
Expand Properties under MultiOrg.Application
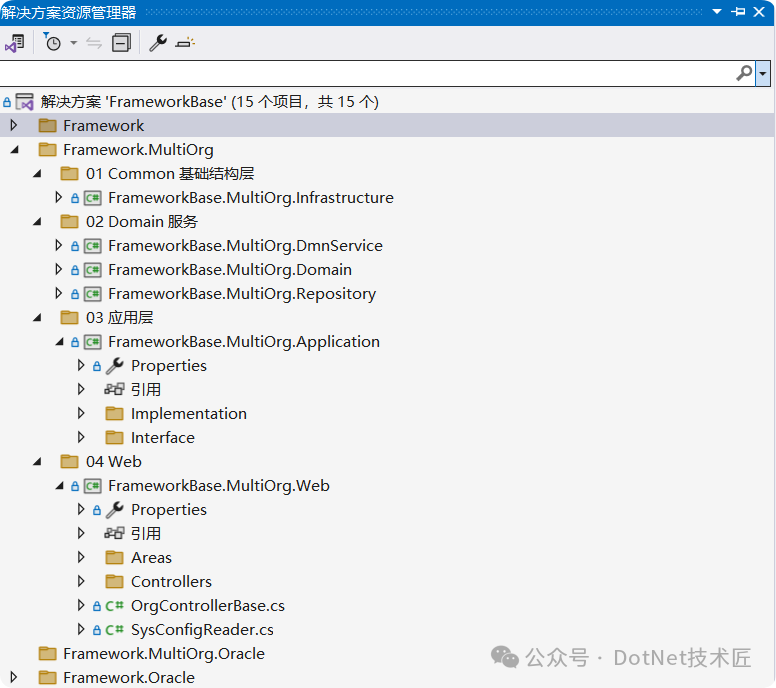click(81, 365)
